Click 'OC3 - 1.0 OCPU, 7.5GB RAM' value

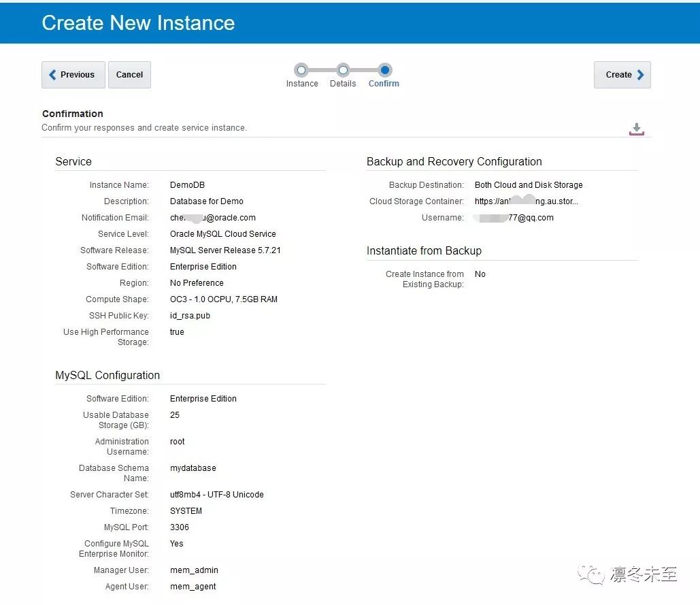tap(224, 299)
